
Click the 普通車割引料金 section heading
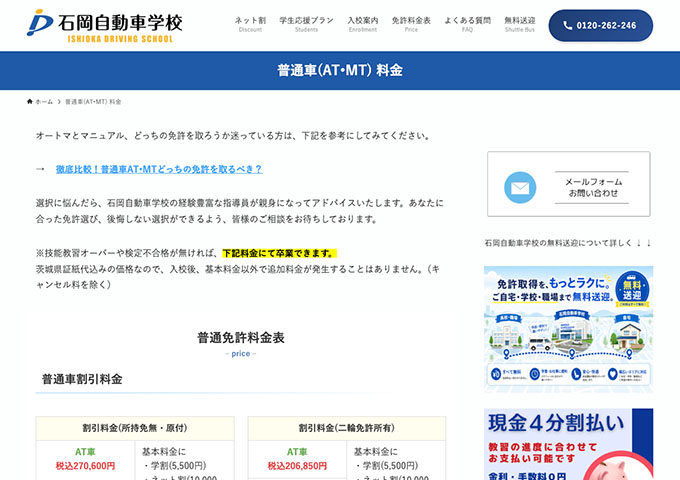pyautogui.click(x=82, y=379)
